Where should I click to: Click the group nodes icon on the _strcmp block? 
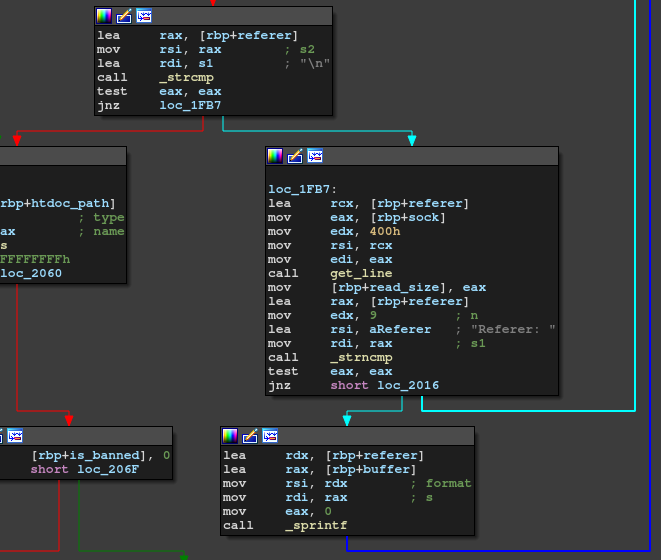coord(144,16)
